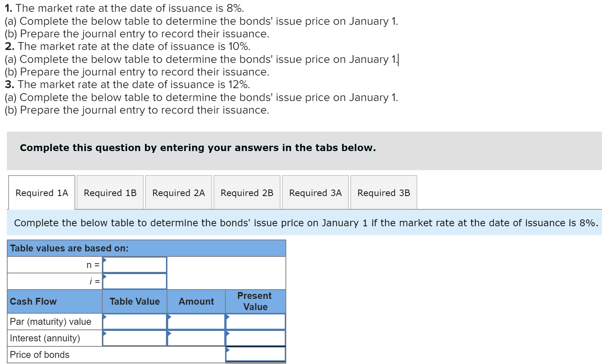Open Present Value dropdown for Par (maturity) value
The image size is (602, 364).
click(227, 317)
